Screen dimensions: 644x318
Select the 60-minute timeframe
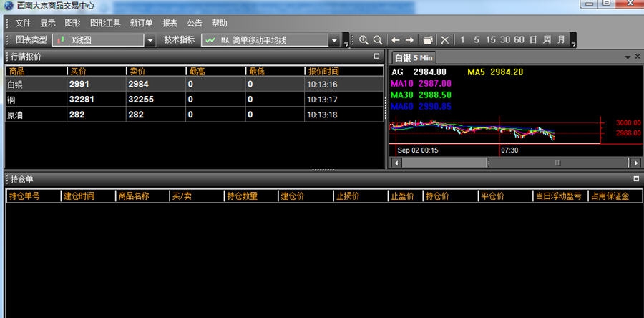tap(519, 40)
